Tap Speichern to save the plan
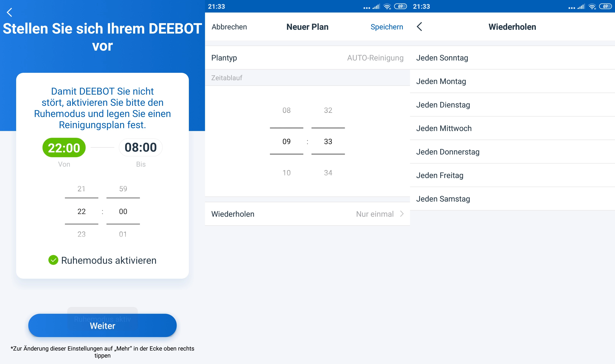 [x=387, y=27]
